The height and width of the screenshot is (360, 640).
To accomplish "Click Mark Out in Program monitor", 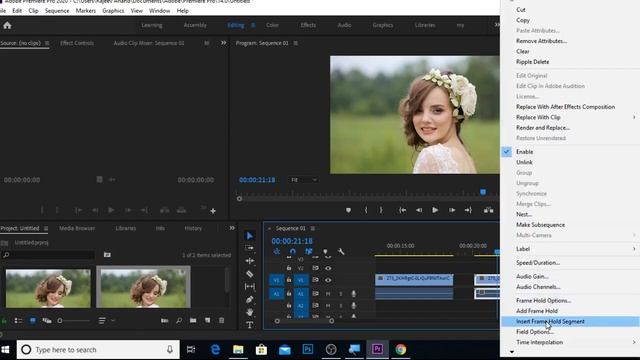I will point(381,210).
